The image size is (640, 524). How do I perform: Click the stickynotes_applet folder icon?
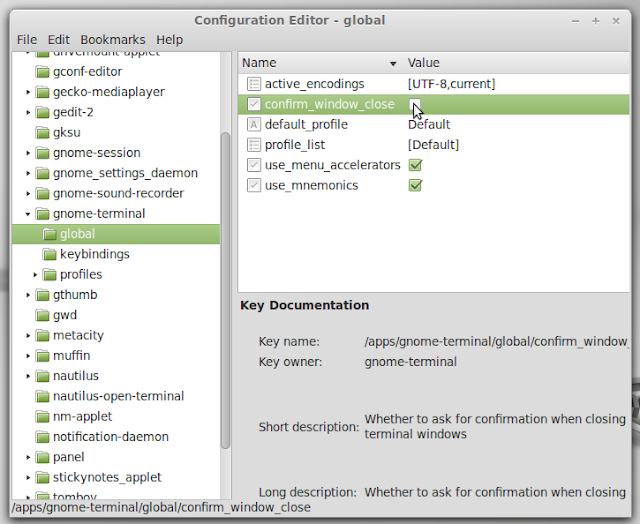click(x=42, y=477)
